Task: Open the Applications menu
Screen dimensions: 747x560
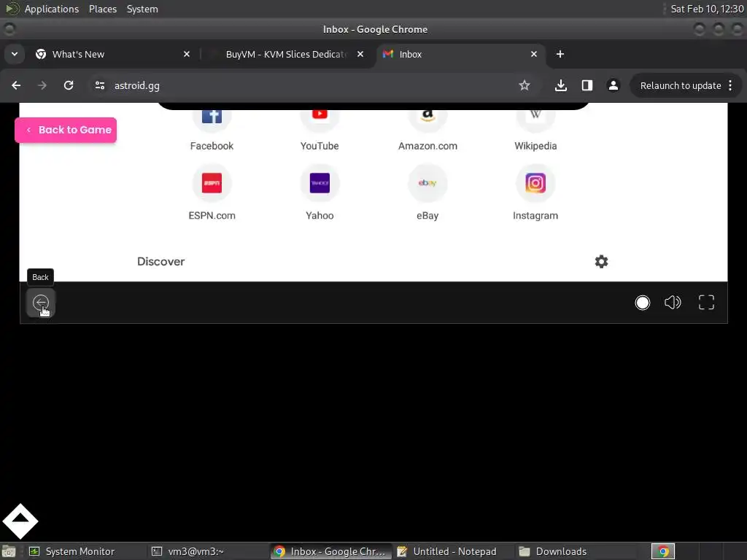Action: pyautogui.click(x=52, y=9)
